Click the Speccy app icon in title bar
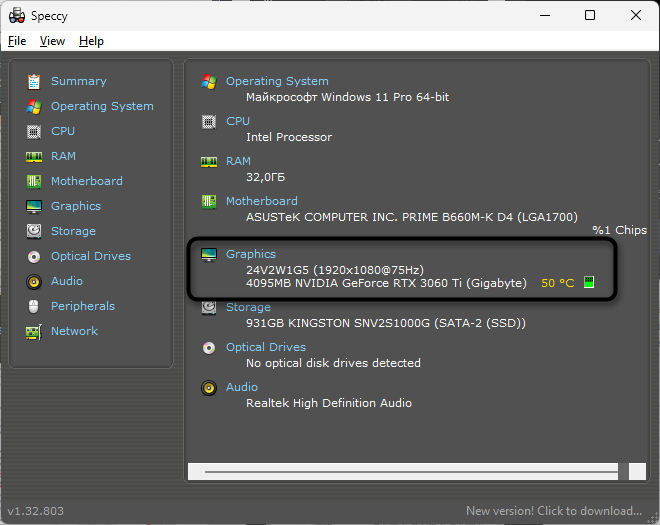 point(17,16)
